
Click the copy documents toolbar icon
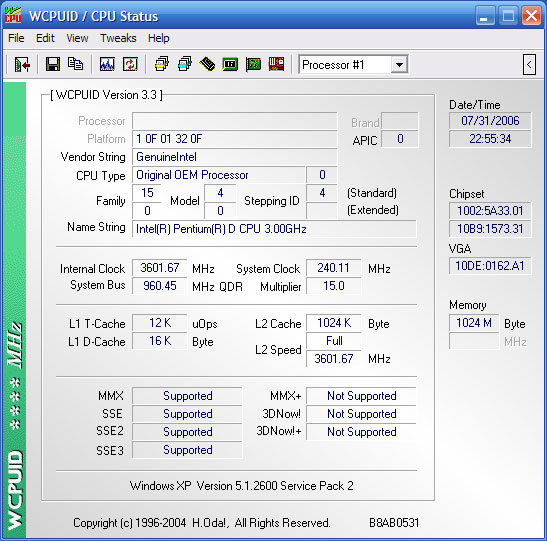tap(75, 64)
